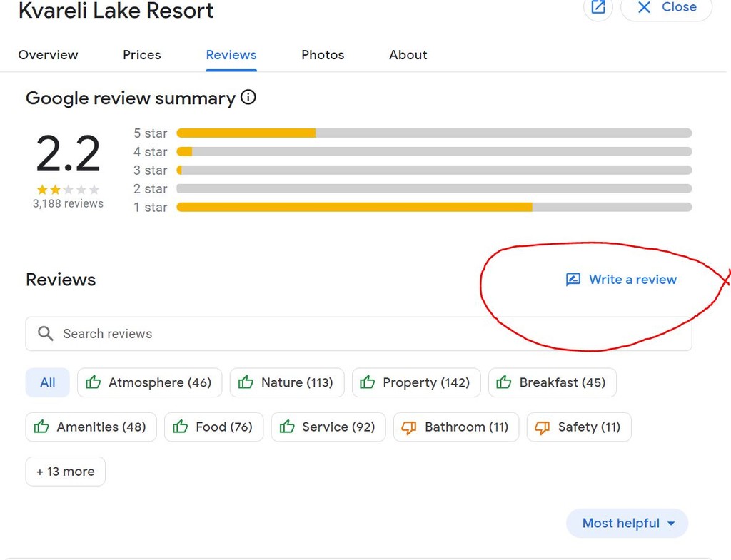Close the hotel details panel
The width and height of the screenshot is (731, 560).
(667, 7)
